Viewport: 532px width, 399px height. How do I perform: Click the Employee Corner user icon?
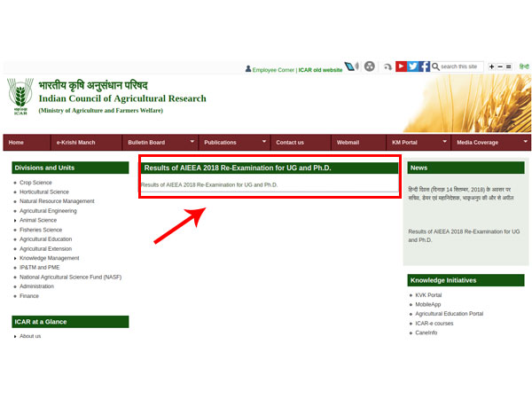[248, 69]
